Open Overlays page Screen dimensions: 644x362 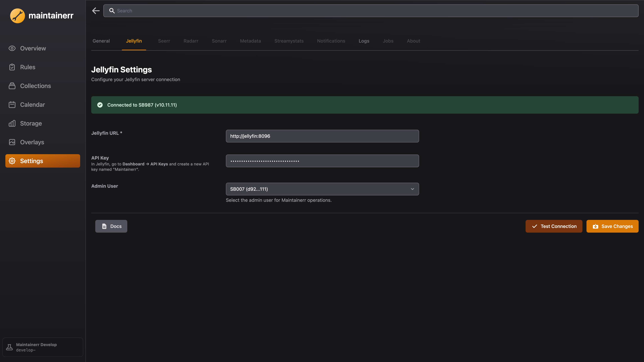coord(43,142)
